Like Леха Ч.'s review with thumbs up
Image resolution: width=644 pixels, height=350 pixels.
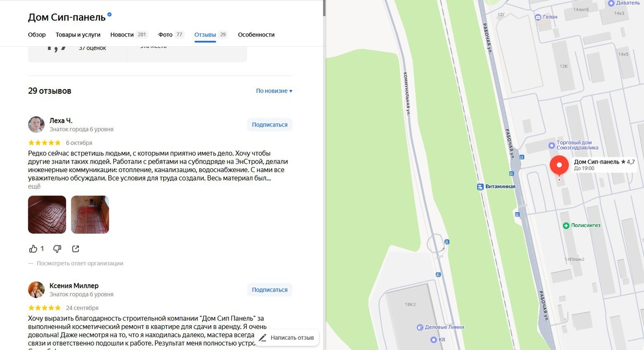coord(33,249)
